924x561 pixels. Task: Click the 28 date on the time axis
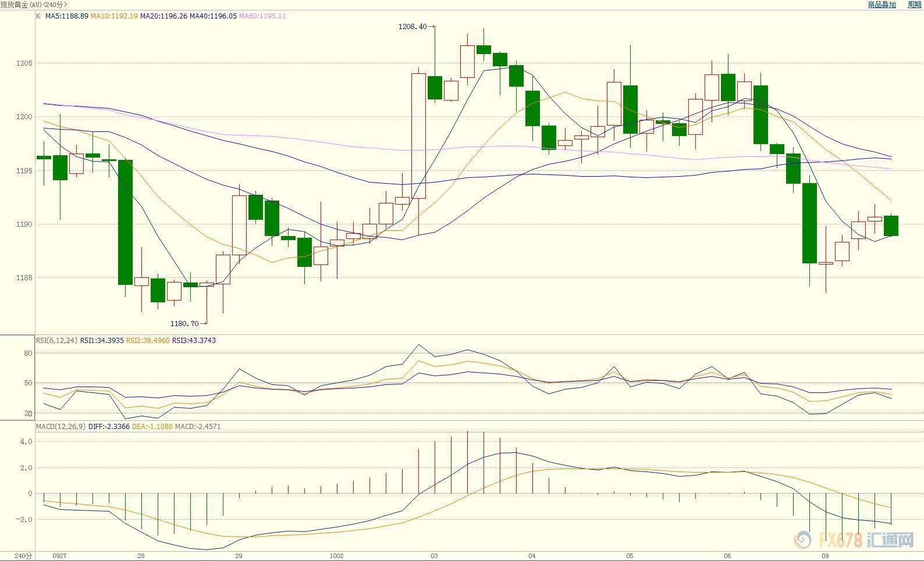point(141,556)
